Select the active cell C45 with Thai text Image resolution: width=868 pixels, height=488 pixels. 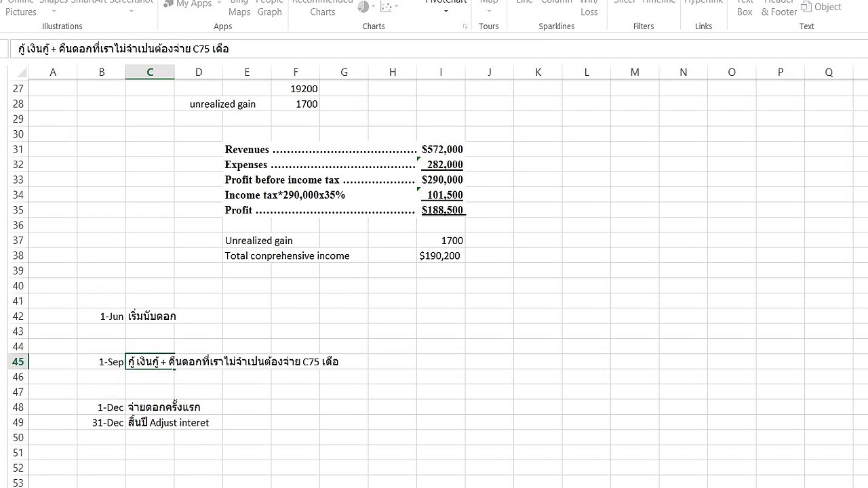(x=150, y=362)
